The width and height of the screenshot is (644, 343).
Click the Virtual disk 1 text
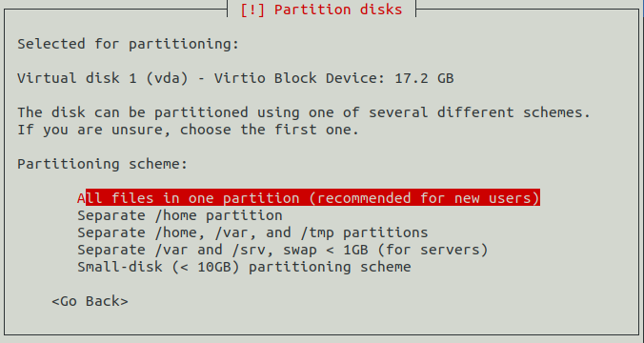point(77,78)
